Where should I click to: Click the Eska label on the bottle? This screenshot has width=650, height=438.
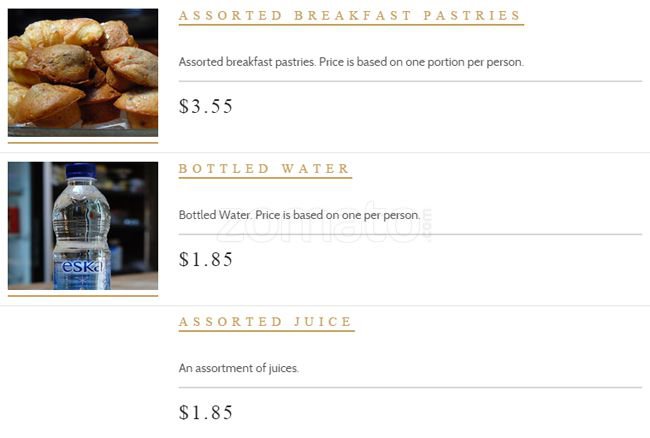pyautogui.click(x=82, y=268)
